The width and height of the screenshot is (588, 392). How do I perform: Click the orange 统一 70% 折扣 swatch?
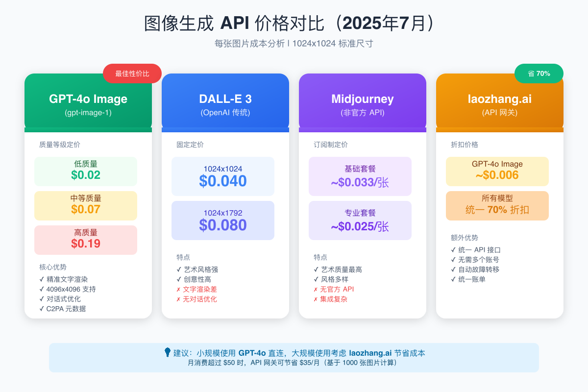pos(497,205)
